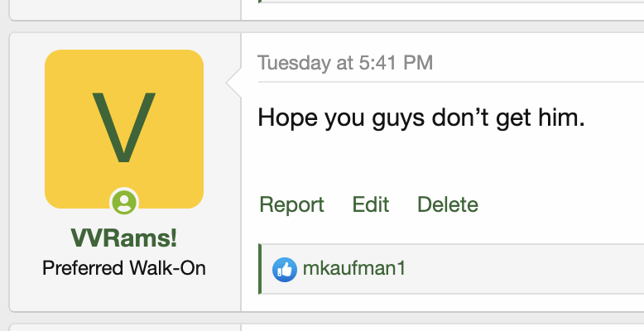Click the green letter V inside the avatar
The height and width of the screenshot is (331, 644).
pos(124,127)
